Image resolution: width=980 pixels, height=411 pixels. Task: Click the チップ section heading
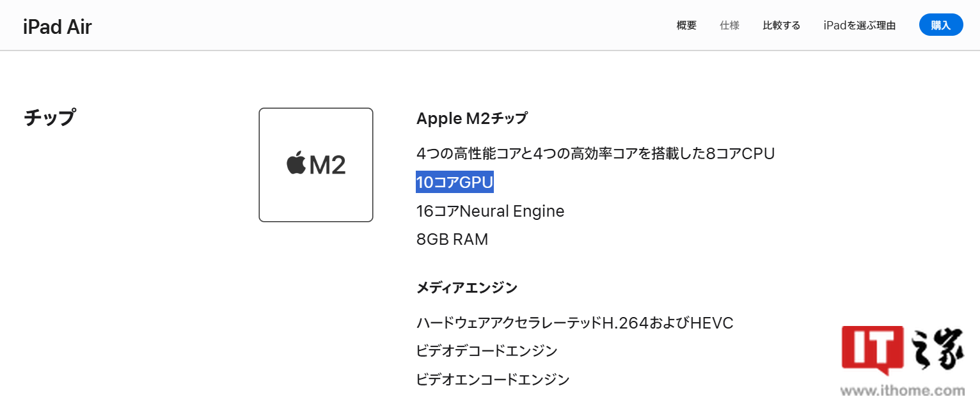pos(48,118)
